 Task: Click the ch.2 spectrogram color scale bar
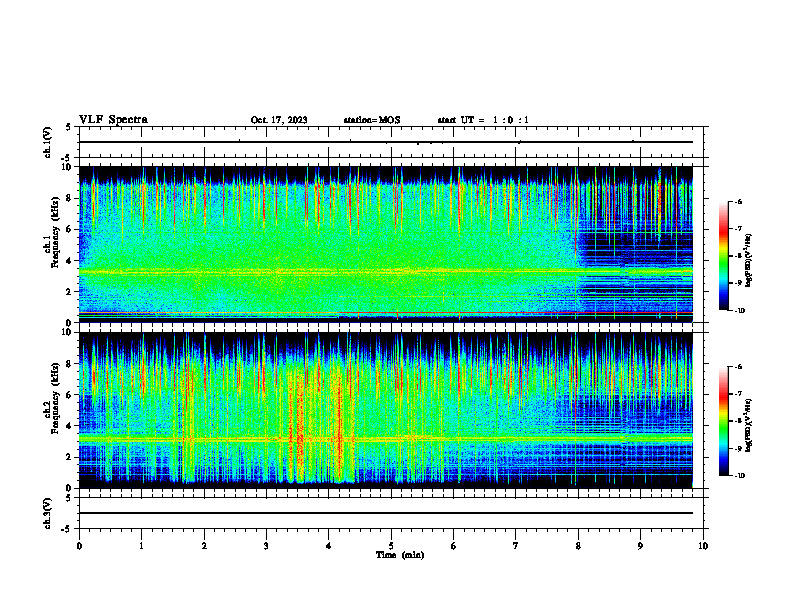[723, 421]
